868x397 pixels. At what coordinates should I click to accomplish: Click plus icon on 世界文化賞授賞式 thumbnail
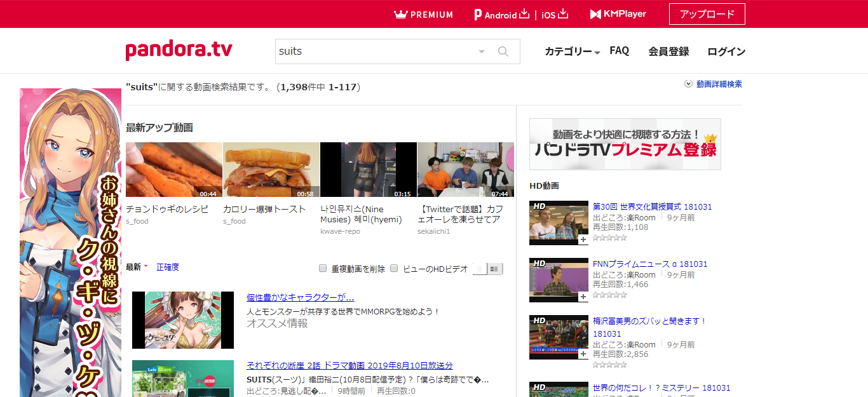tap(583, 239)
